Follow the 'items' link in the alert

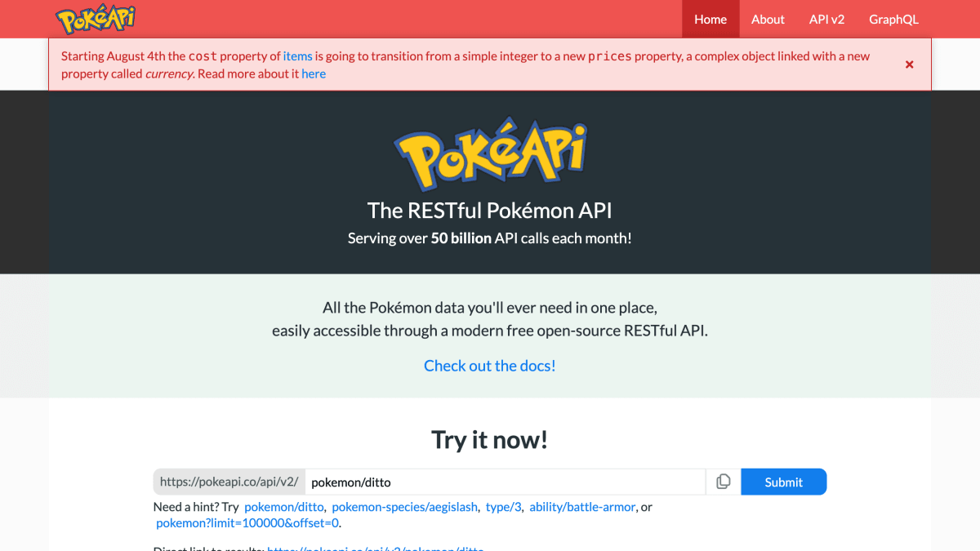pyautogui.click(x=297, y=56)
